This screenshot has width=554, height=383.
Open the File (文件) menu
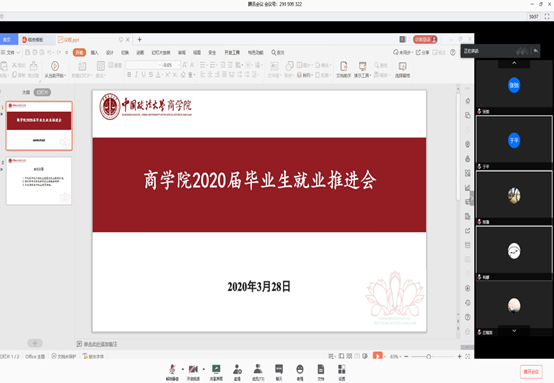[10, 52]
